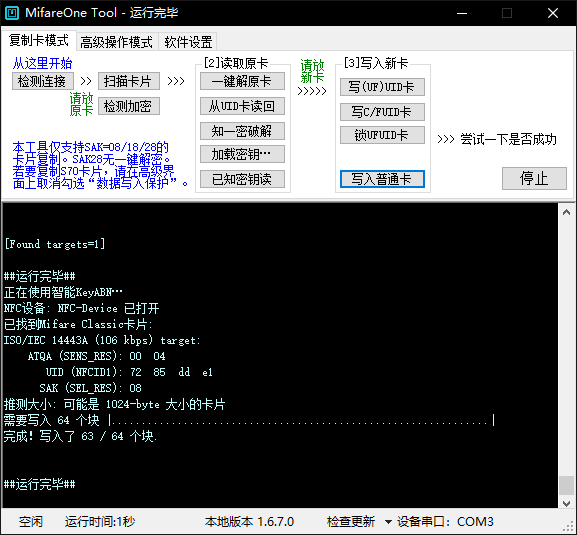The image size is (577, 535).
Task: Click the 写入普通卡 button
Action: pyautogui.click(x=382, y=179)
